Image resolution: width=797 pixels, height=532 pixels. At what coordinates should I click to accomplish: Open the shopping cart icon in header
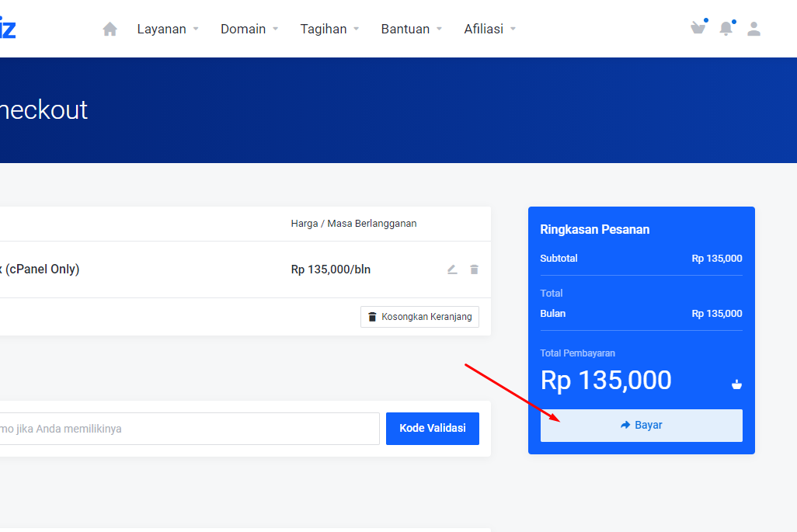click(x=698, y=29)
